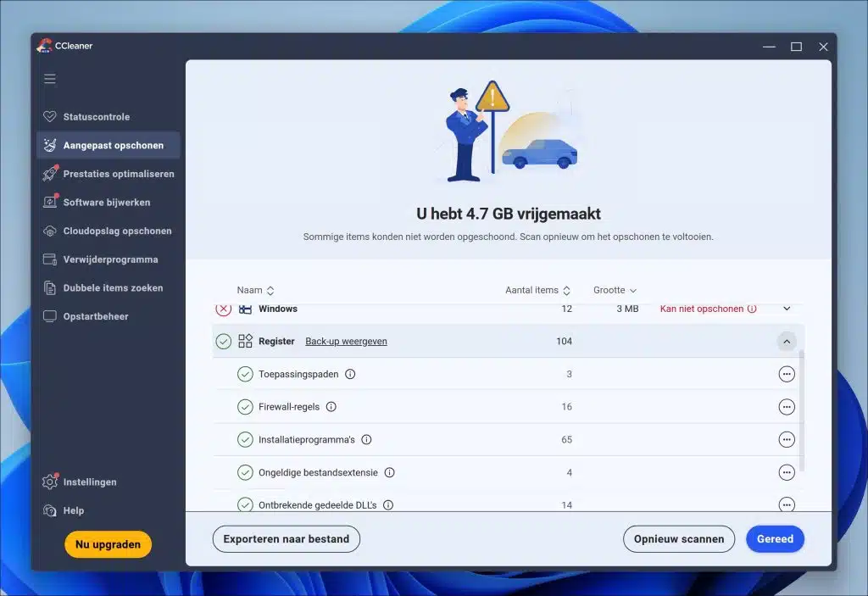Open Statuscontrole in sidebar
The image size is (868, 596).
(x=108, y=116)
